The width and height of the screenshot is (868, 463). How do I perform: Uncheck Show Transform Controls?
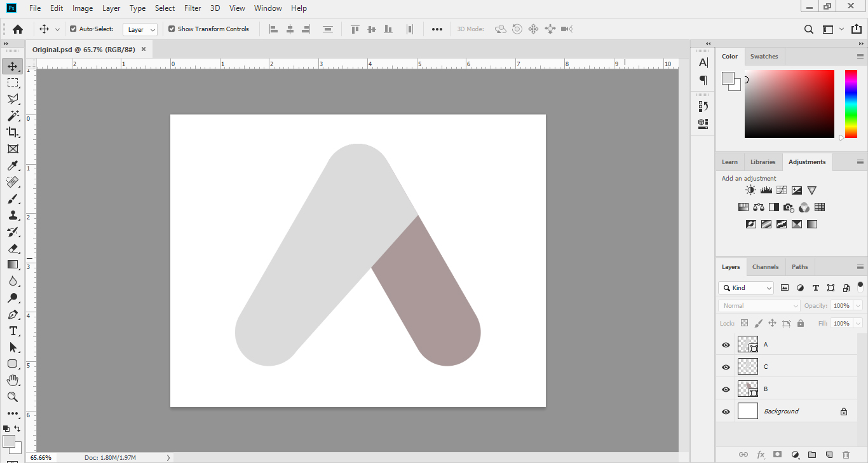(172, 29)
